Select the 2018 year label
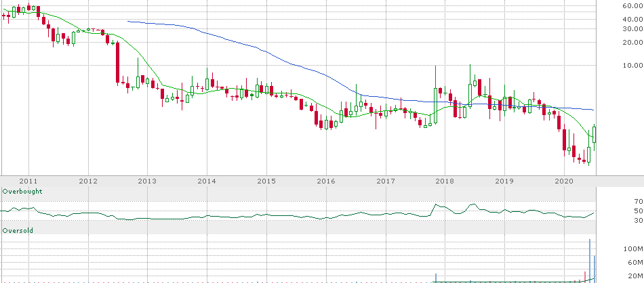644x283 pixels. point(445,181)
